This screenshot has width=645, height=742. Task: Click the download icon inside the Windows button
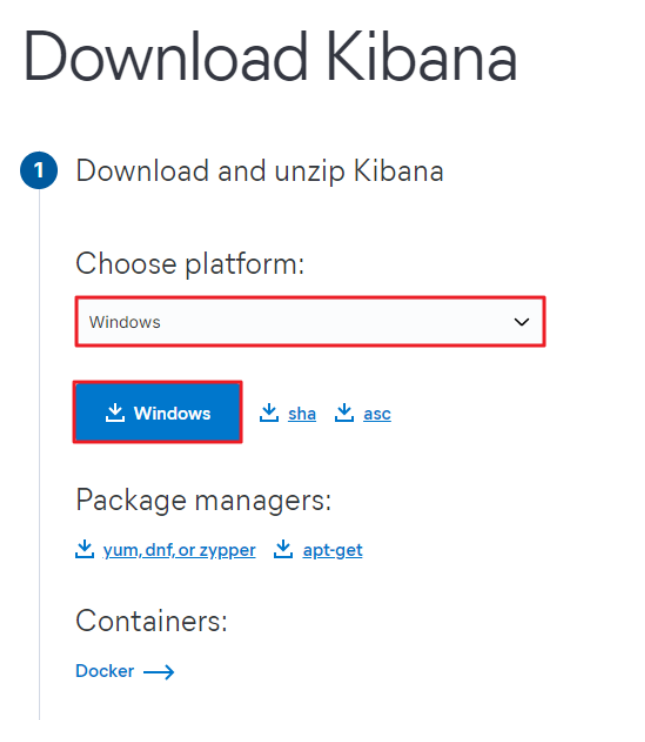click(x=115, y=413)
